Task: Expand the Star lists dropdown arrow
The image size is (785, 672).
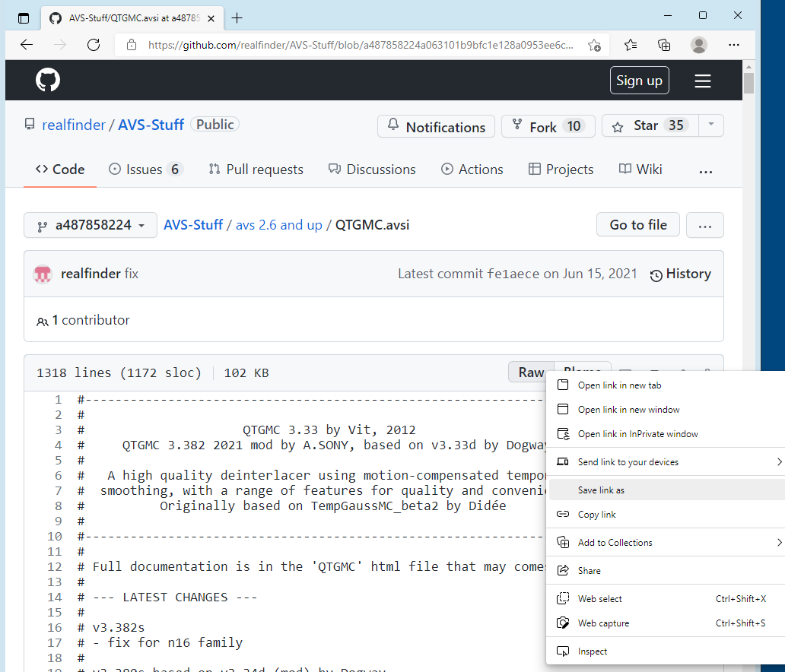Action: pos(711,125)
